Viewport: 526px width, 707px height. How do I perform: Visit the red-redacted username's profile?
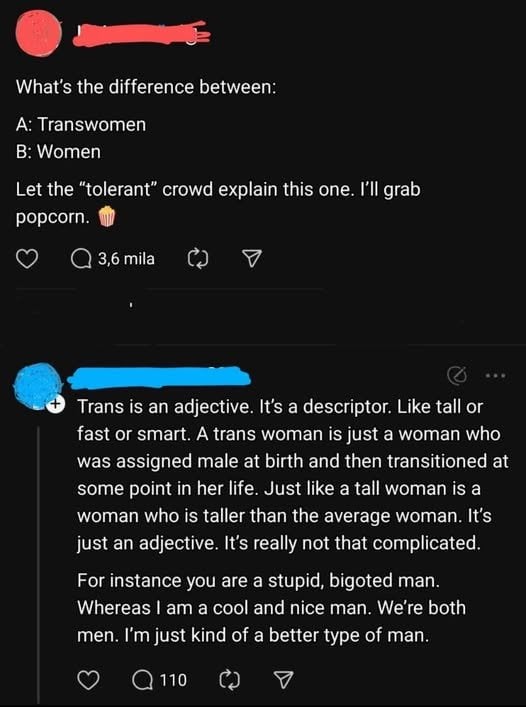pyautogui.click(x=141, y=33)
